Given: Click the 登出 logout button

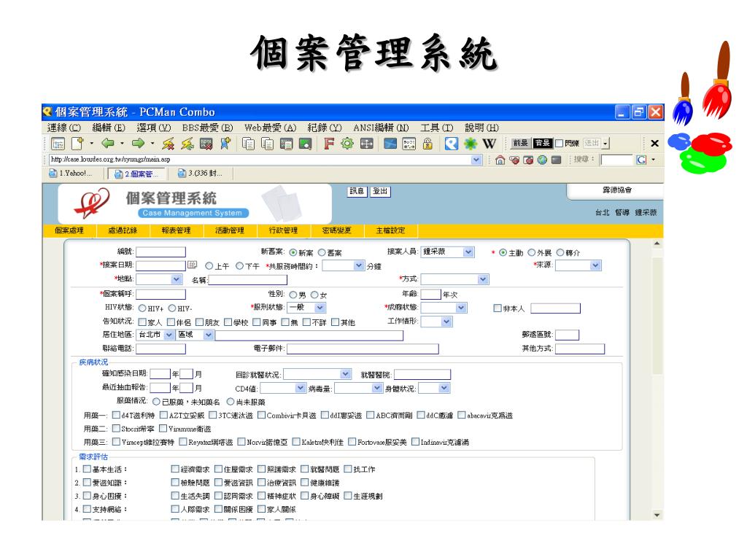Looking at the screenshot, I should coord(380,192).
